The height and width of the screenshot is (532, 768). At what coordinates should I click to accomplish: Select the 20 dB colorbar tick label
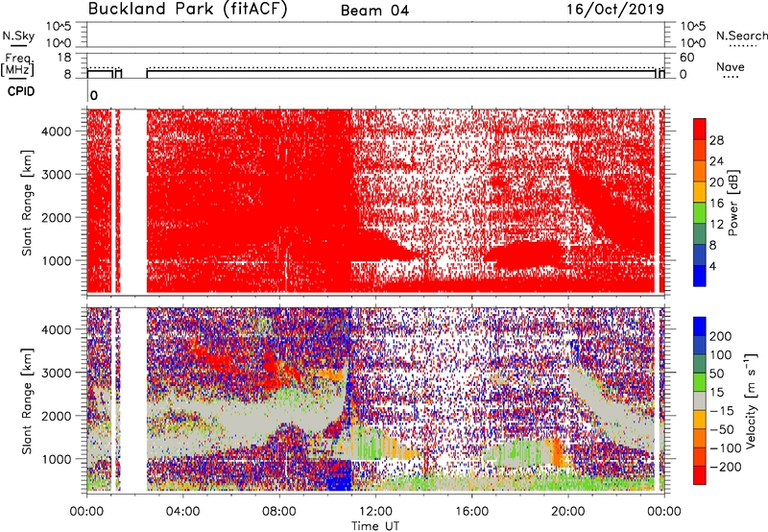pos(716,182)
